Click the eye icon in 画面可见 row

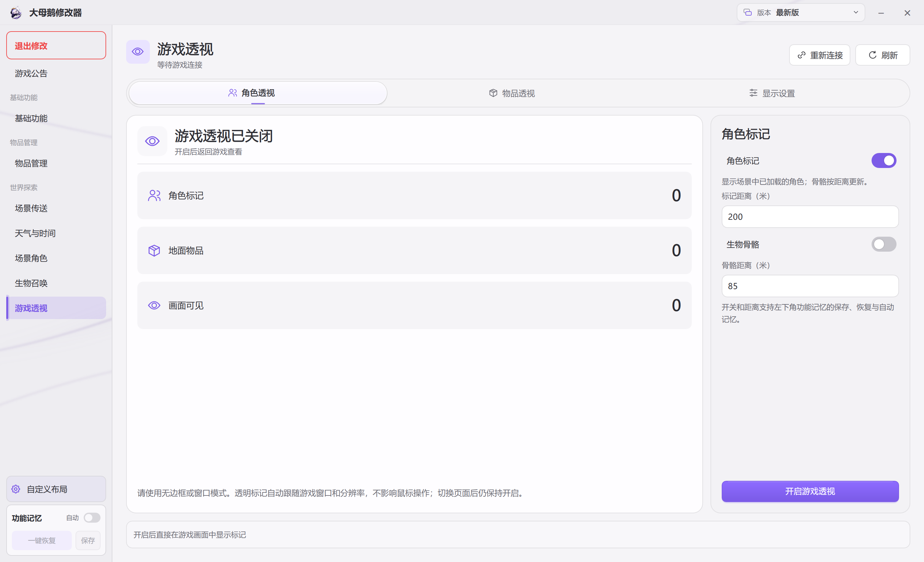click(x=154, y=305)
